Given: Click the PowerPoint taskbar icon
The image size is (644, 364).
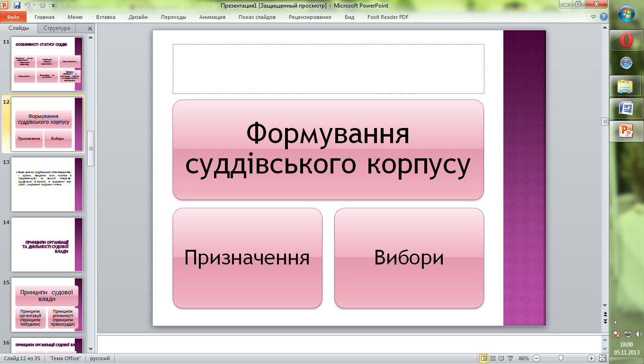Looking at the screenshot, I should point(626,131).
